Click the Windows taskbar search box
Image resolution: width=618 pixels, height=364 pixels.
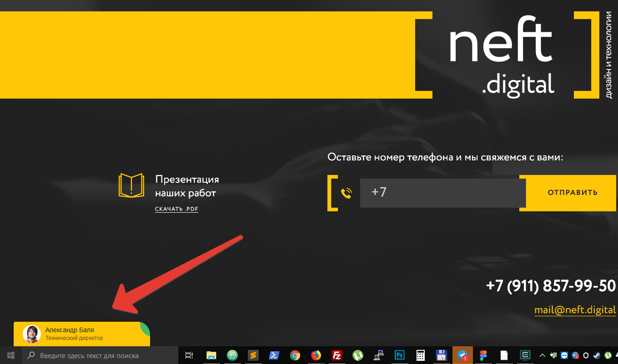coord(100,355)
